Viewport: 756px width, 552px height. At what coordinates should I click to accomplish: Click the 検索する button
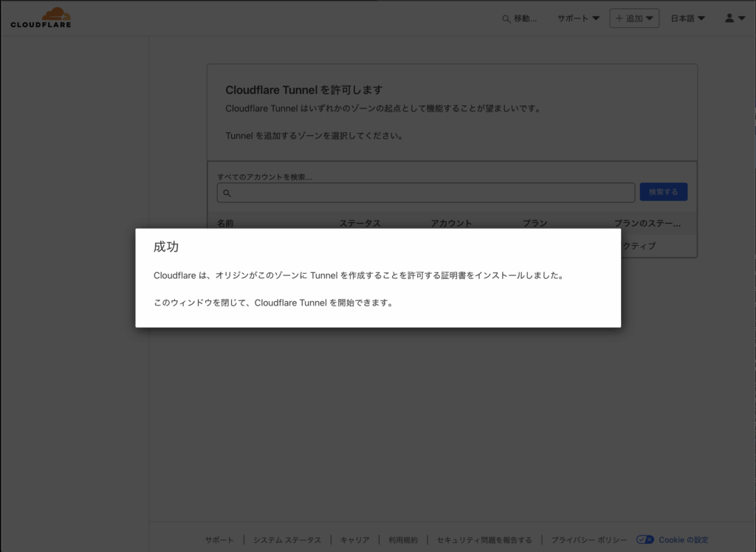664,192
